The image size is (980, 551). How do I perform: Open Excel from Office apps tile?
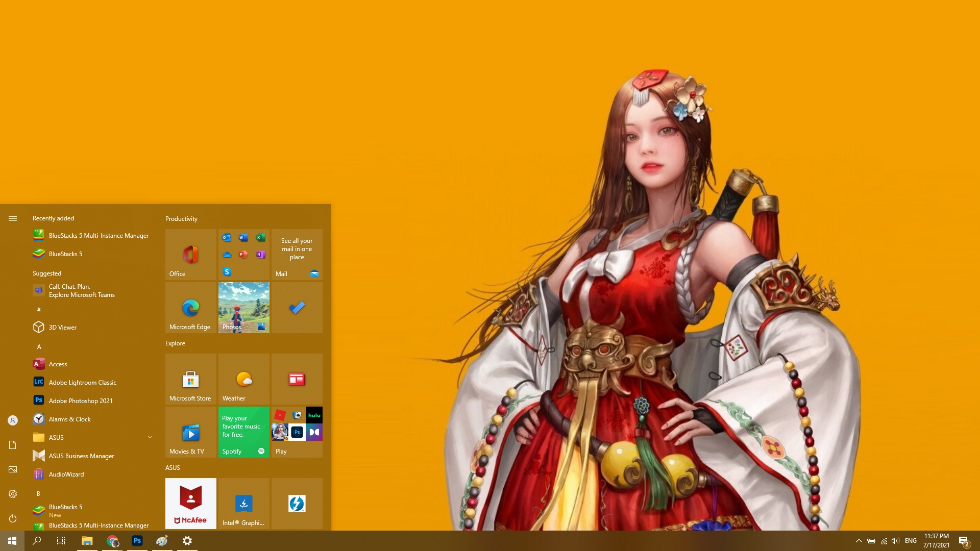(260, 238)
